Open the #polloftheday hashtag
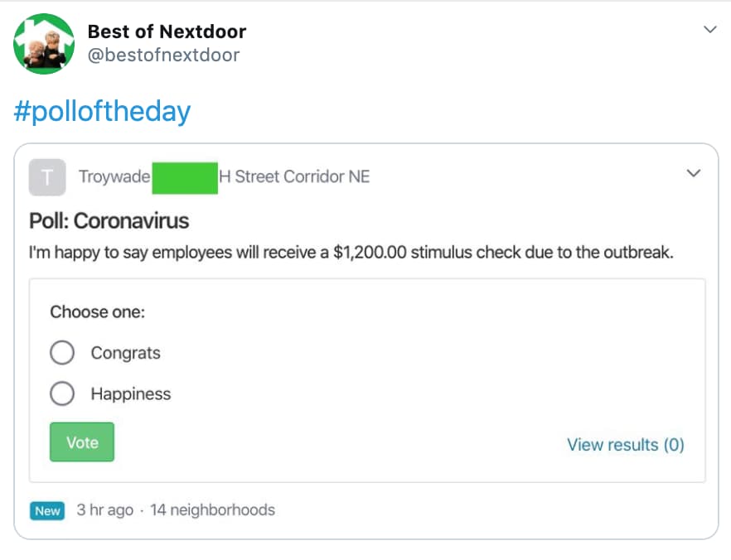The image size is (731, 560). click(102, 110)
